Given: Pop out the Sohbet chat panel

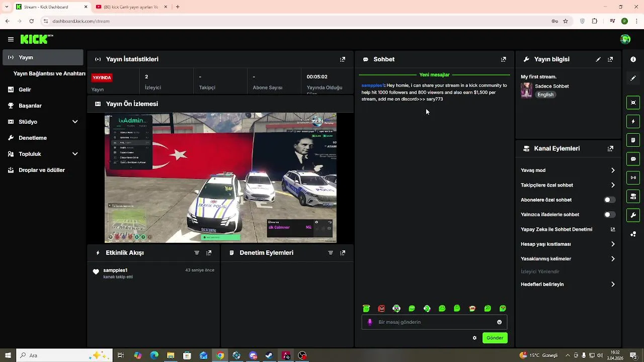Looking at the screenshot, I should pyautogui.click(x=504, y=59).
